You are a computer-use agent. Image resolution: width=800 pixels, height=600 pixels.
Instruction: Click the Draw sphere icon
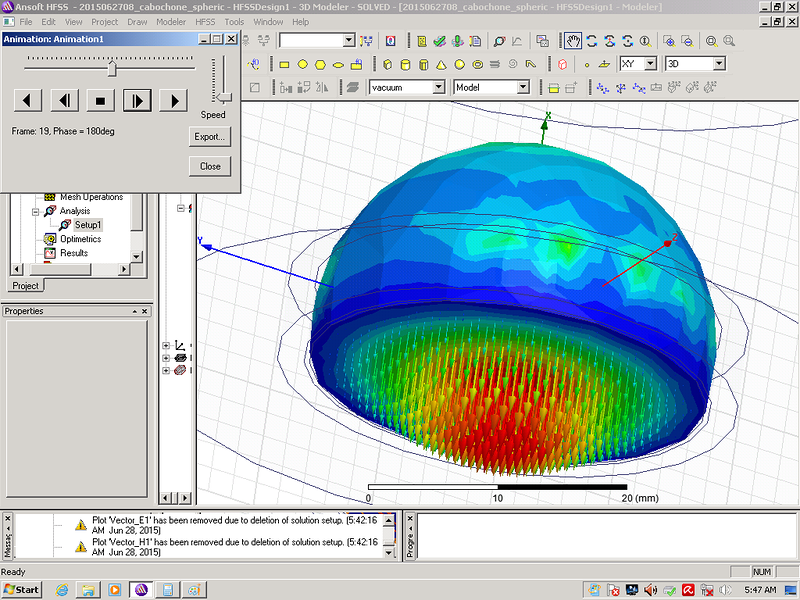click(460, 64)
